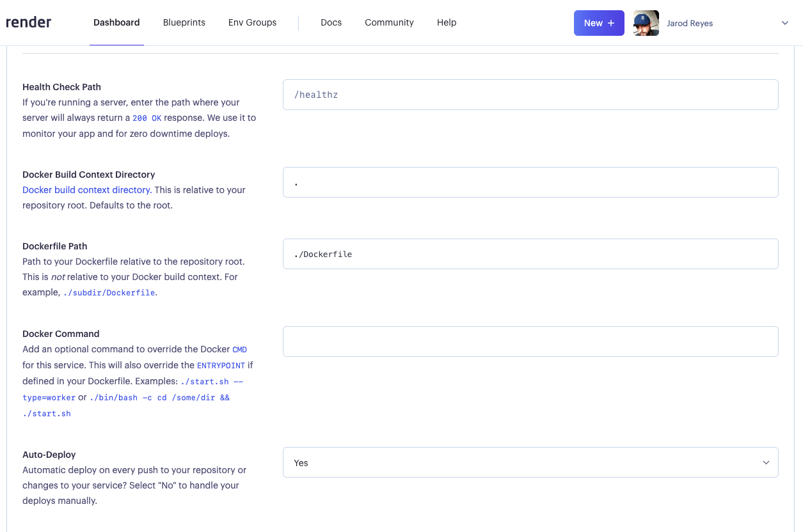Select the Docker Command heading
The width and height of the screenshot is (803, 532).
[61, 334]
